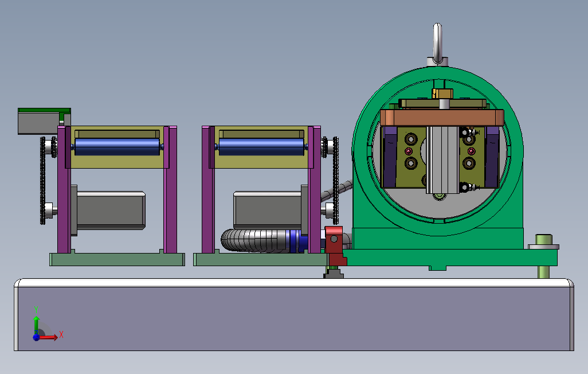Select the green base plate under right frame
588x374 pixels.
point(261,259)
